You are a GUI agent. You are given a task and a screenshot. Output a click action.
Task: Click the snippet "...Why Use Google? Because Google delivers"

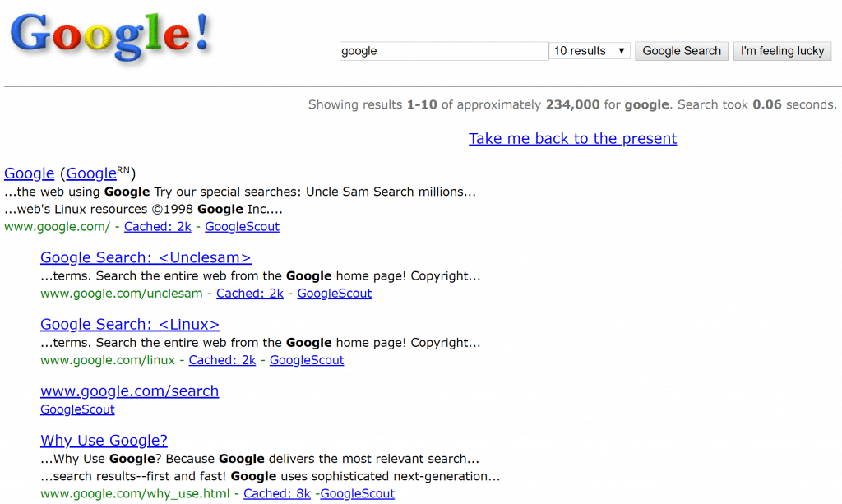click(260, 459)
